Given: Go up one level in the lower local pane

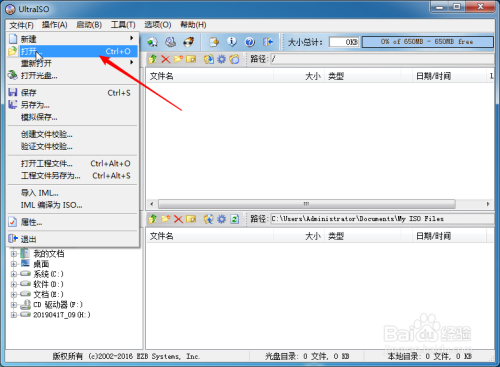Looking at the screenshot, I should 153,219.
